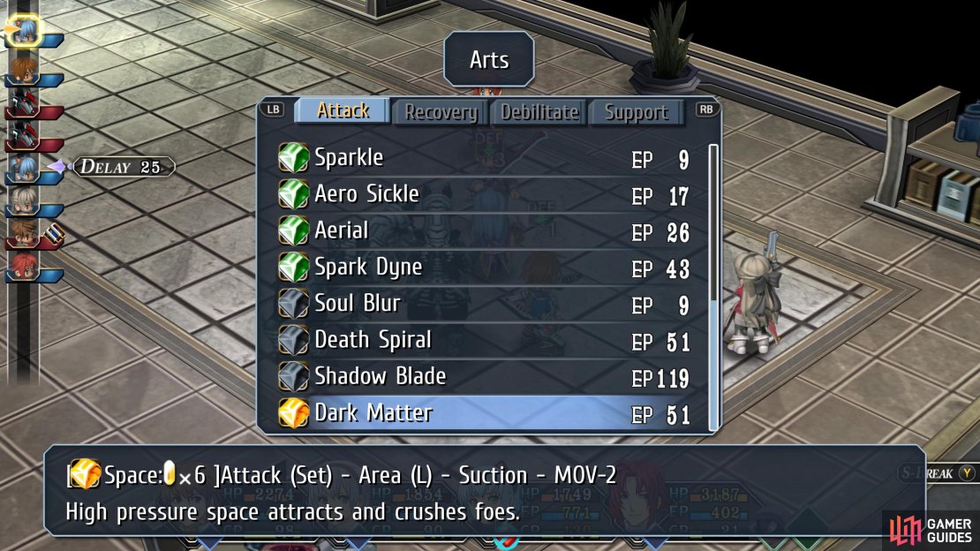Click the Gamer Guides logo

[x=931, y=530]
